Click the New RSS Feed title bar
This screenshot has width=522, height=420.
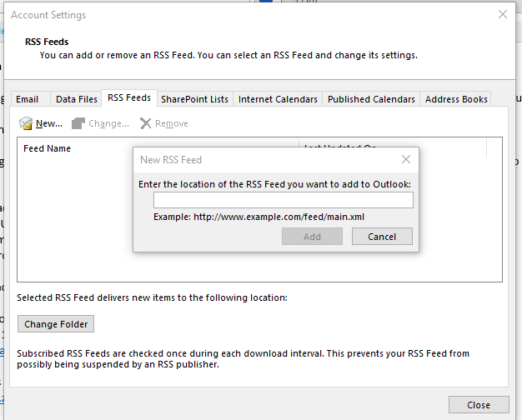click(250, 159)
